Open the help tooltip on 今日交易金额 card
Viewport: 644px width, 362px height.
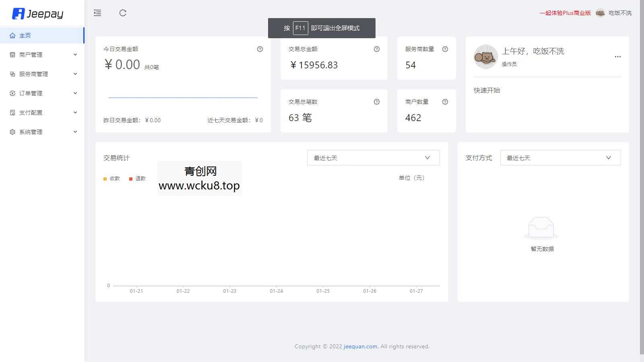(260, 49)
